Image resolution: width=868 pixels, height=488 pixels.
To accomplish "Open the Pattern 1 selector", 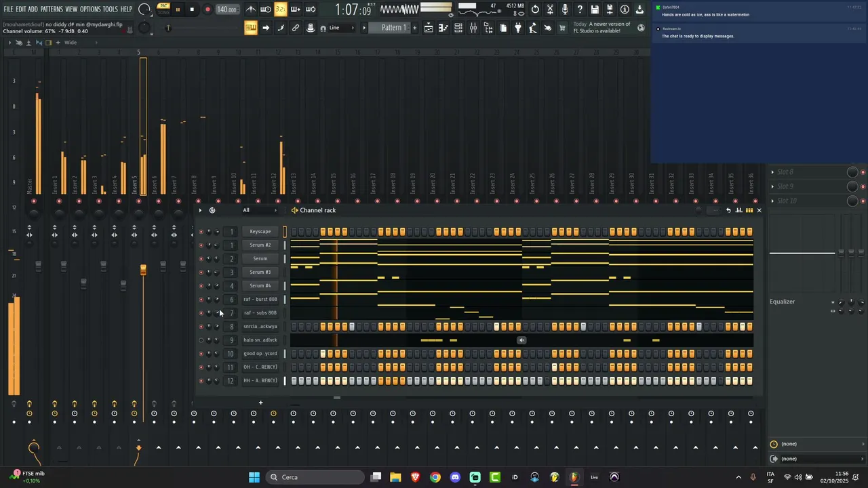I will pos(393,28).
